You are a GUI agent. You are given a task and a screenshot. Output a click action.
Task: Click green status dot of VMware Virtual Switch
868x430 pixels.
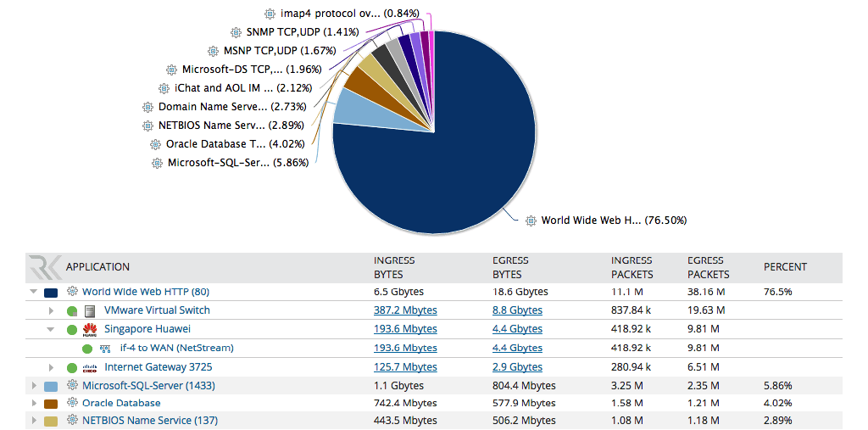72,310
